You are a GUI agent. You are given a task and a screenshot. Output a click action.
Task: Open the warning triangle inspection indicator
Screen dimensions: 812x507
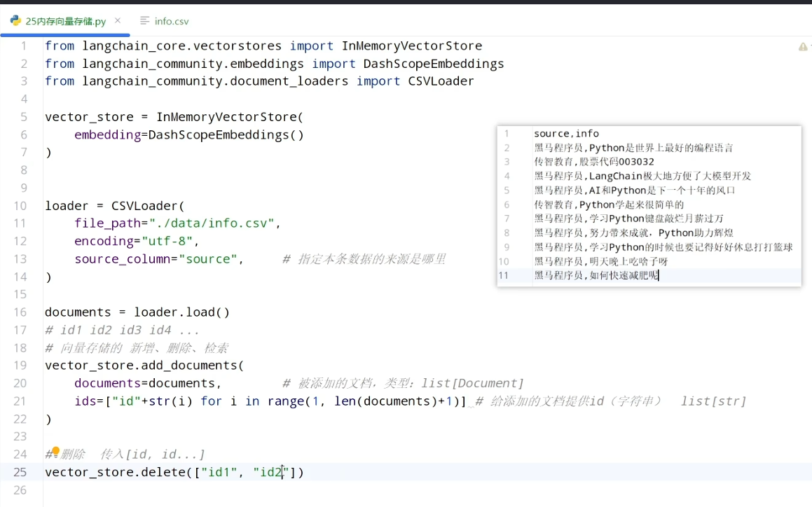click(x=803, y=47)
